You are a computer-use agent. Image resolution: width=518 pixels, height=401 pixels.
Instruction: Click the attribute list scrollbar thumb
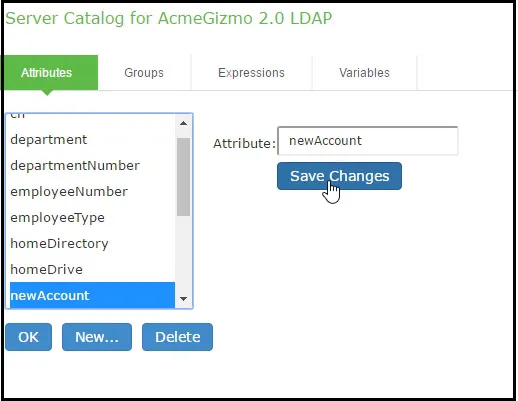coord(183,177)
